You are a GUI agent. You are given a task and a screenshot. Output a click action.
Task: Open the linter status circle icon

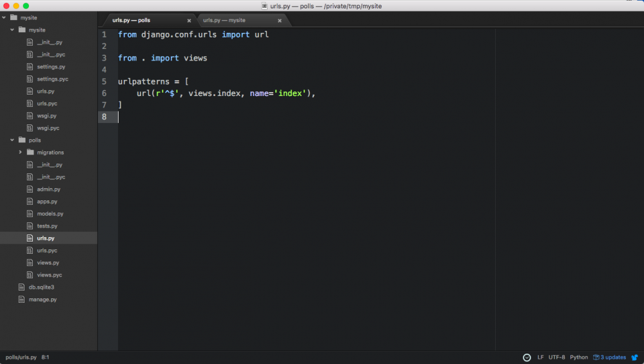527,358
